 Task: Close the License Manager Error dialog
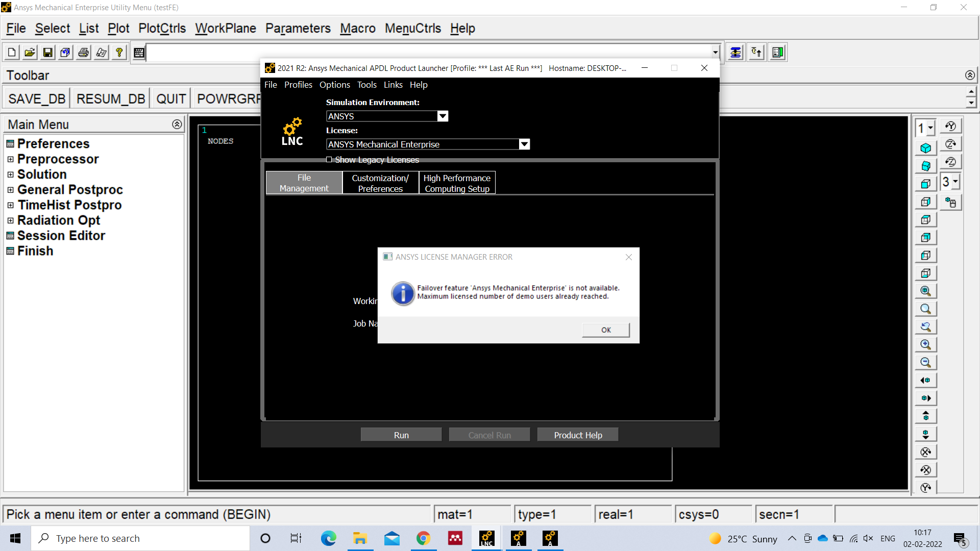pos(629,257)
